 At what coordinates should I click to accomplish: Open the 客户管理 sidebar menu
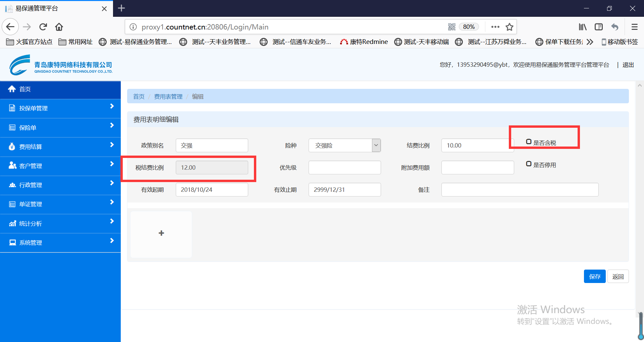point(60,166)
